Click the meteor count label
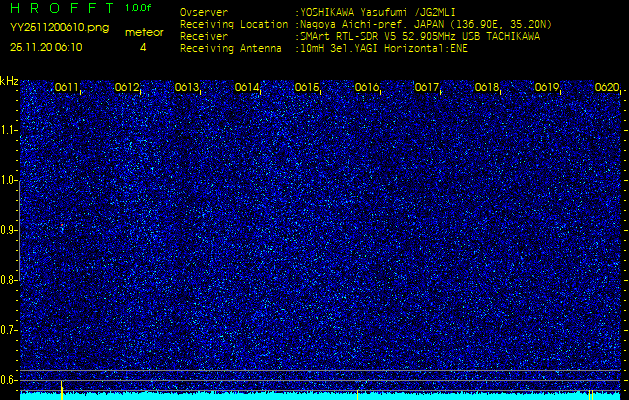This screenshot has width=629, height=400. click(x=143, y=32)
